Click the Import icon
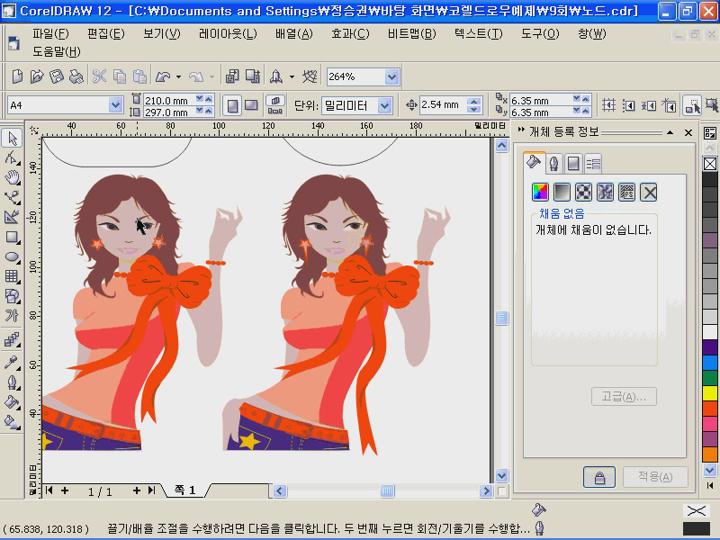Viewport: 720px width, 540px height. click(x=232, y=76)
